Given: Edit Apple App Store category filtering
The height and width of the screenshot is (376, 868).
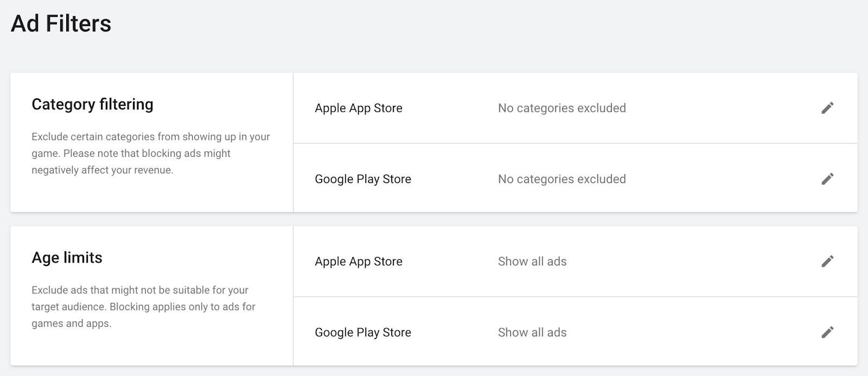Looking at the screenshot, I should [827, 108].
